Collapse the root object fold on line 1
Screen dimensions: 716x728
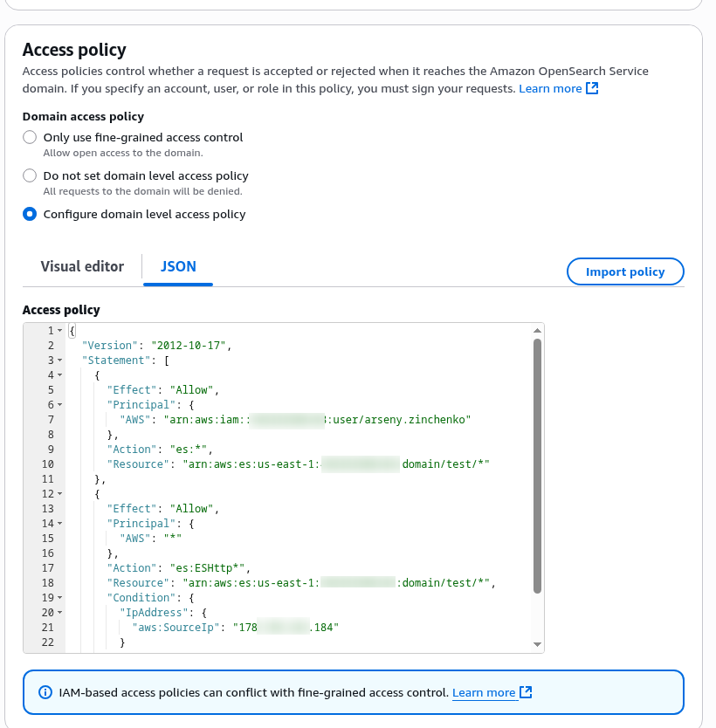pos(60,331)
